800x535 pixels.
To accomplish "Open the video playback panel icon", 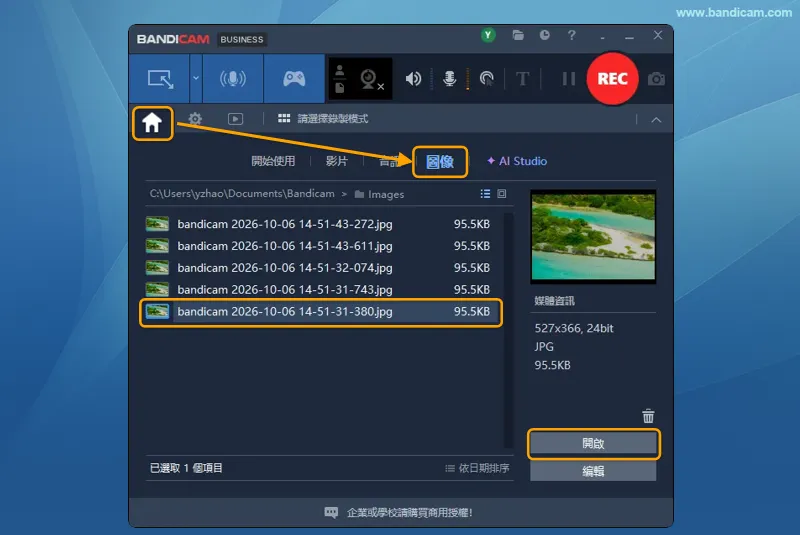I will pyautogui.click(x=235, y=119).
